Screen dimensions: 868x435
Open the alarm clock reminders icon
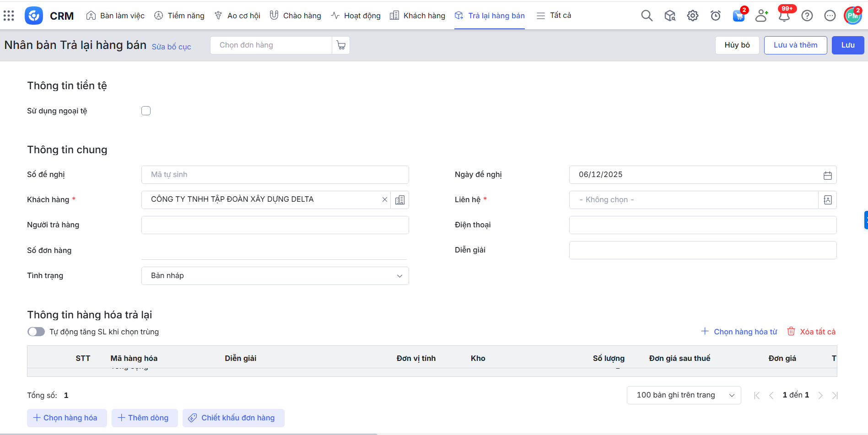(x=715, y=16)
